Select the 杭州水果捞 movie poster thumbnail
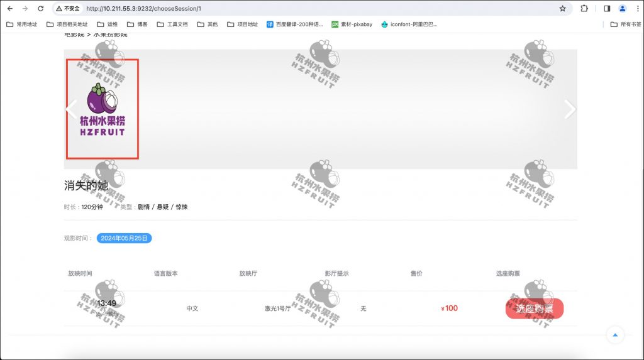The width and height of the screenshot is (644, 360). tap(103, 109)
